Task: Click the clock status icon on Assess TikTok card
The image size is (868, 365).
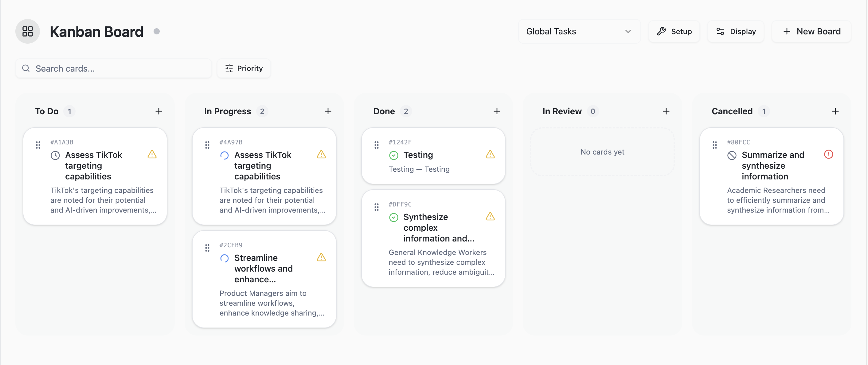Action: coord(55,155)
